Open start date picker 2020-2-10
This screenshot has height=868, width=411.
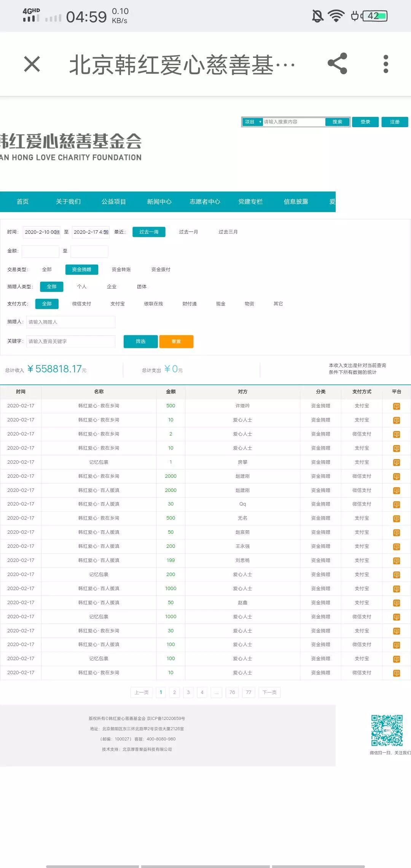[x=42, y=232]
